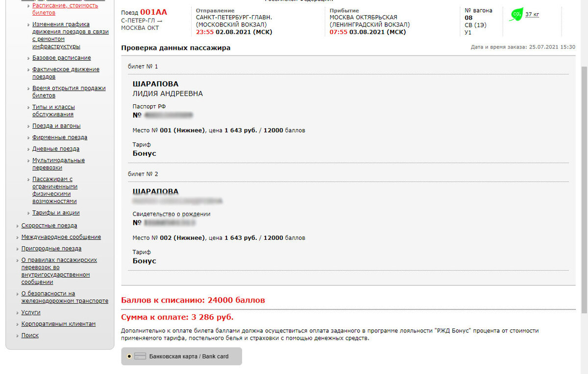Viewport: 588px width, 374px height.
Task: Select train number 001АА text
Action: pyautogui.click(x=153, y=12)
